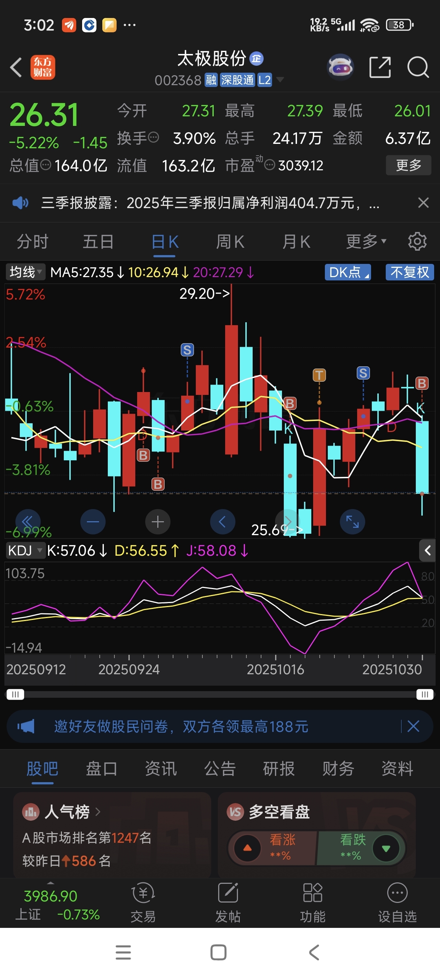Dismiss the 三季报披露 announcement banner
Viewport: 440px width, 980px height.
click(423, 203)
